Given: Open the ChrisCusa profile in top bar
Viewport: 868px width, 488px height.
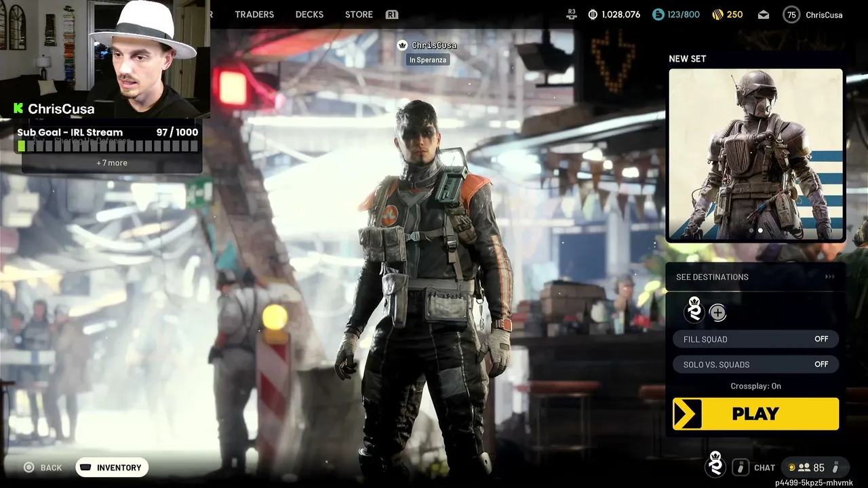Looking at the screenshot, I should click(824, 15).
